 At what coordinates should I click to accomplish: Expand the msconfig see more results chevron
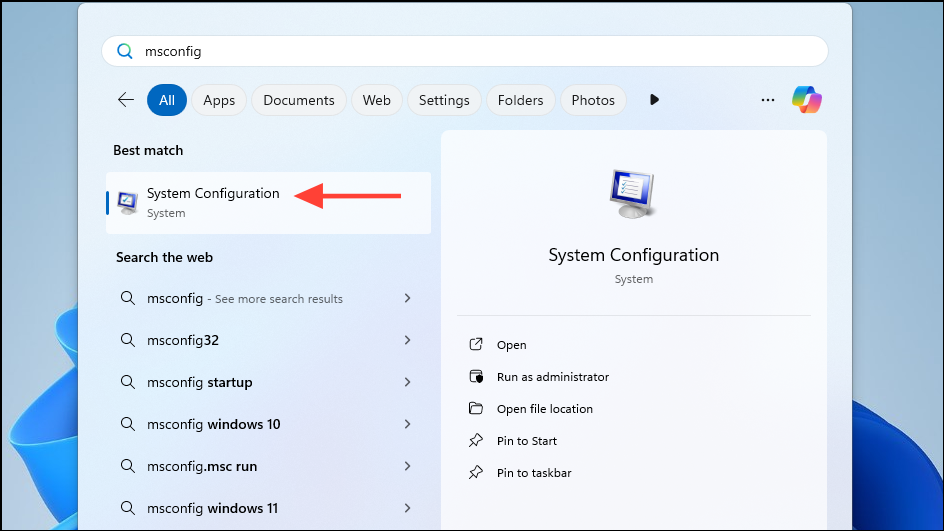408,298
